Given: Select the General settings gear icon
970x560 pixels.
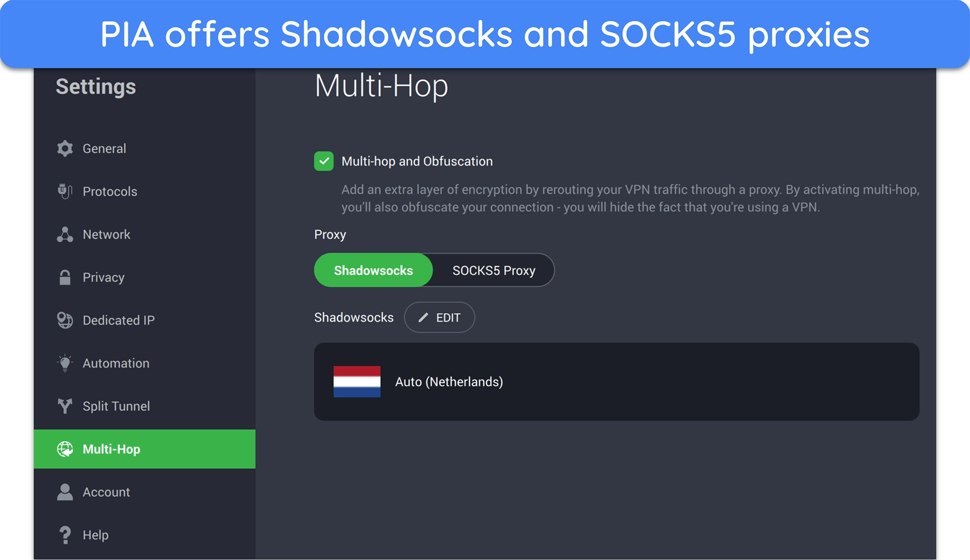Looking at the screenshot, I should pyautogui.click(x=65, y=148).
